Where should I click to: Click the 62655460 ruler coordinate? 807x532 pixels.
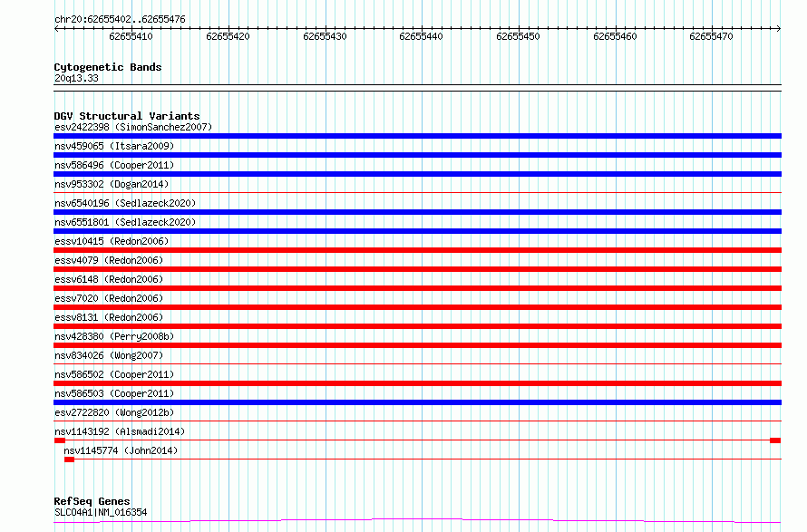pyautogui.click(x=615, y=36)
